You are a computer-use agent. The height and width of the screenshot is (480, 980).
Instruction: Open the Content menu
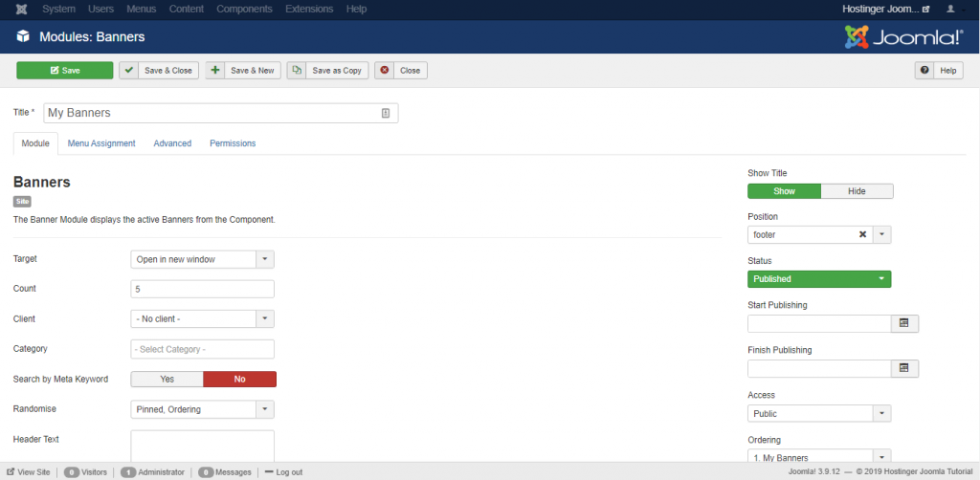(x=187, y=10)
